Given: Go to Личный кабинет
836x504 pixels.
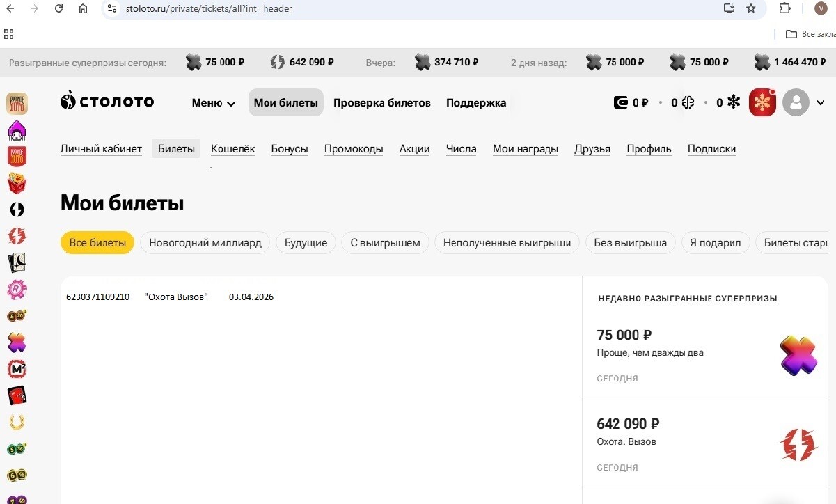Looking at the screenshot, I should click(x=101, y=148).
